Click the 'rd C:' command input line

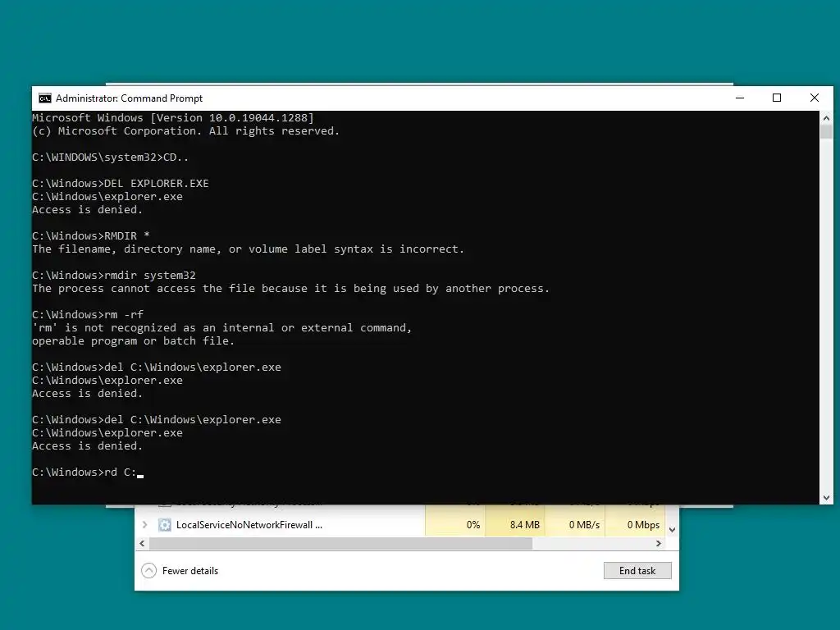tap(88, 472)
